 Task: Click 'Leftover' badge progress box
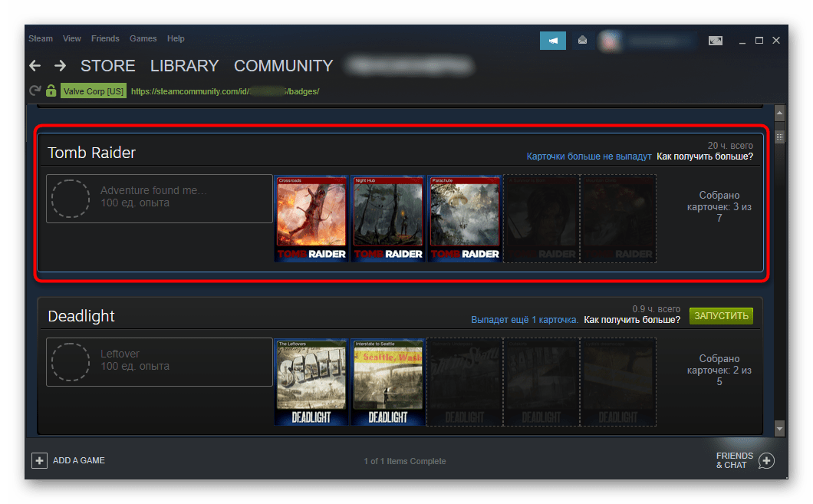click(160, 362)
